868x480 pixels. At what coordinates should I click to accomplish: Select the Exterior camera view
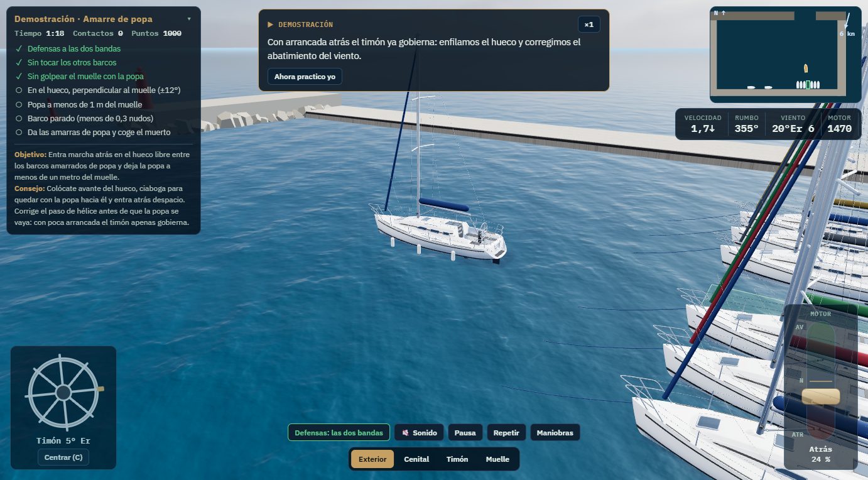(372, 459)
